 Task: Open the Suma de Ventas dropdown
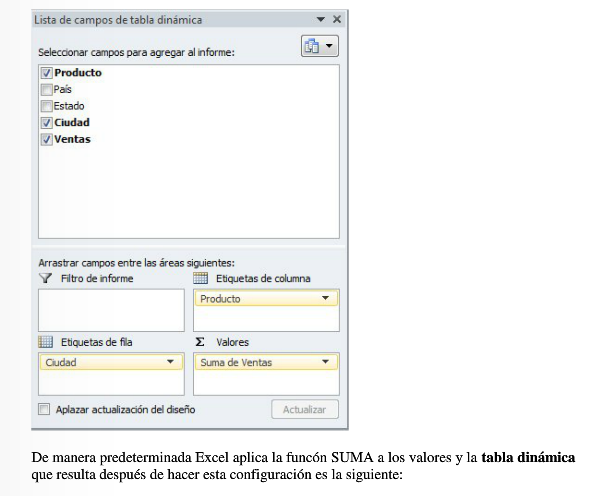click(325, 362)
